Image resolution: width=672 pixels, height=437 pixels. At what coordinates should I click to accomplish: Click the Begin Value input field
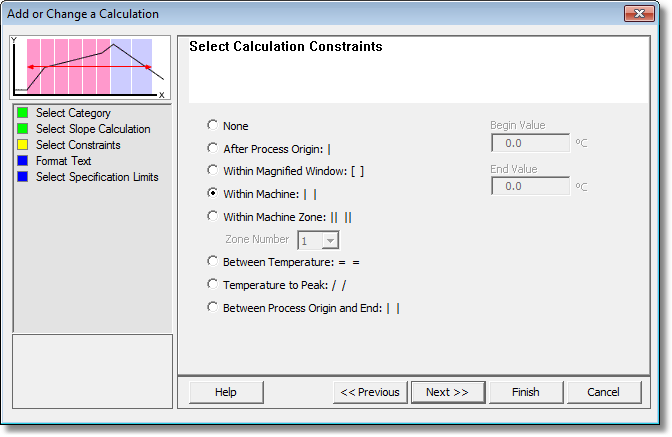531,143
